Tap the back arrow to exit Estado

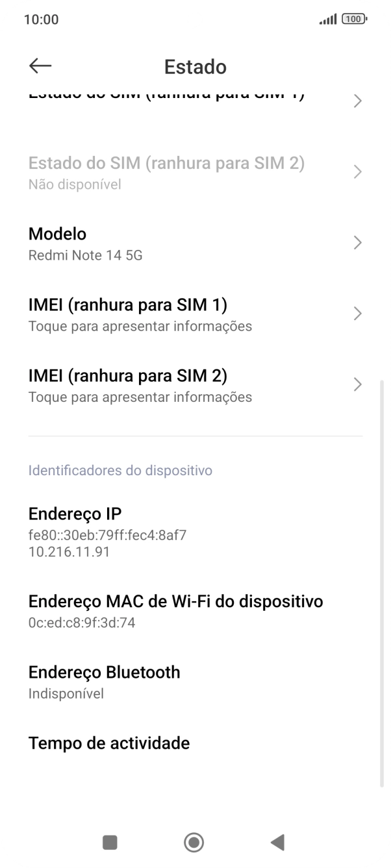click(x=39, y=66)
